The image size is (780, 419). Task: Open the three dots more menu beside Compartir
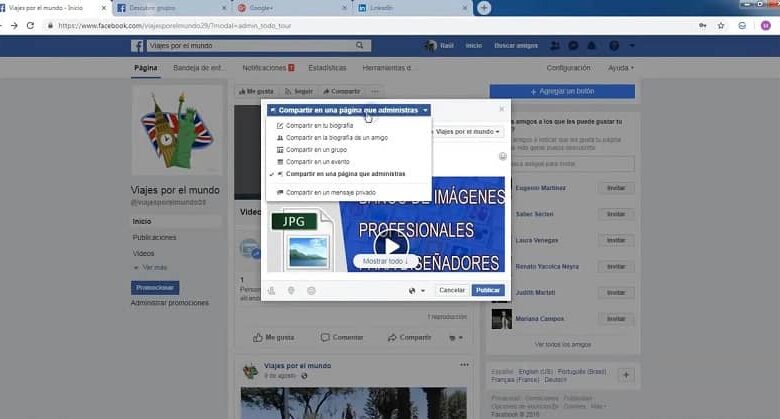pos(375,92)
